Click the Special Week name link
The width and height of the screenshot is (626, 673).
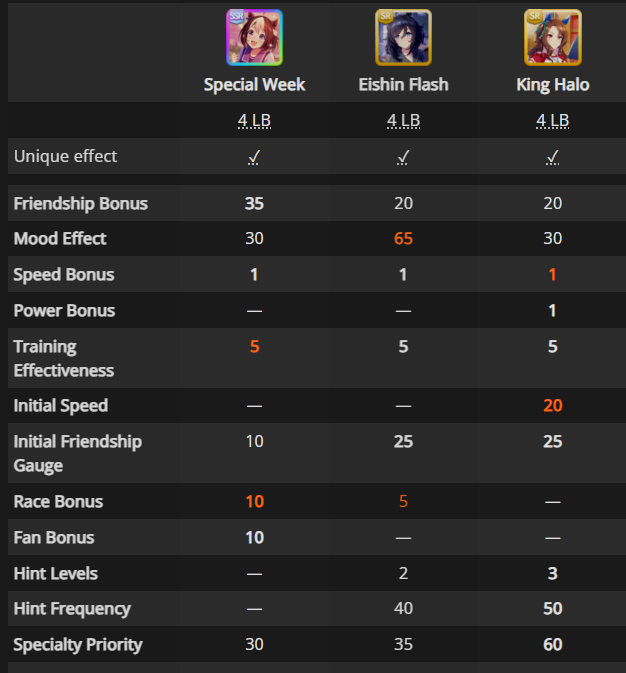click(254, 85)
